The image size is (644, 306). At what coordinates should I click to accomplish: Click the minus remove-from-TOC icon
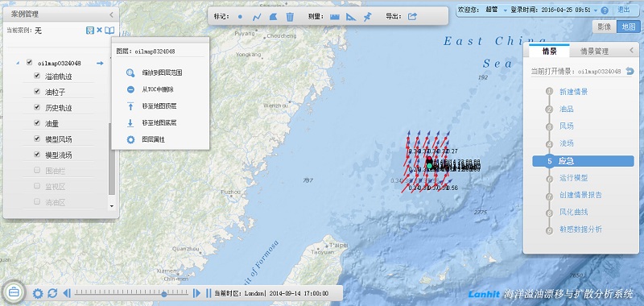click(x=130, y=89)
